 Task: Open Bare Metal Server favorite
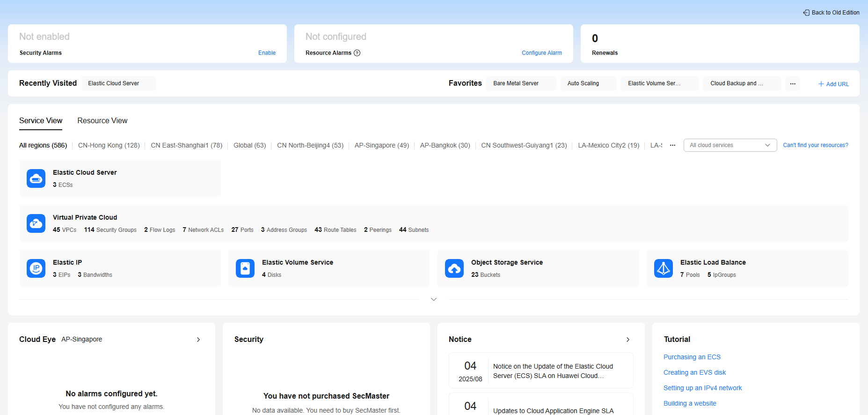point(521,83)
